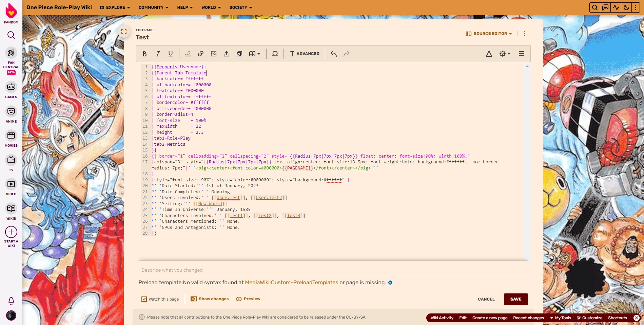Open the editor warning notices icon
Viewport: 644px width, 325px height.
click(x=489, y=54)
